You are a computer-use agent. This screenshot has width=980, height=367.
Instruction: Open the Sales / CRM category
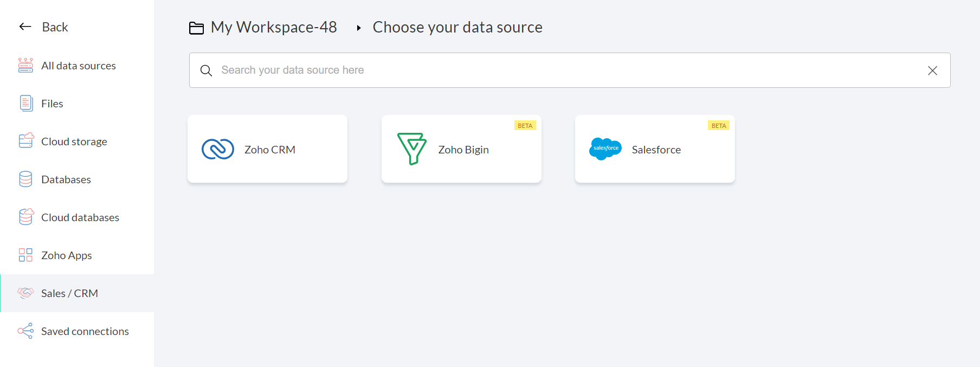(69, 293)
